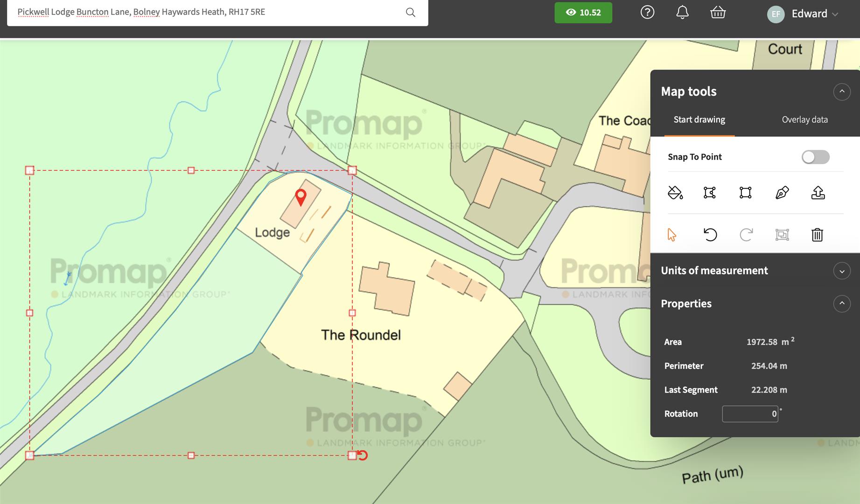Click the red location pin on Lodge
Viewport: 860px width, 504px height.
pos(301,197)
